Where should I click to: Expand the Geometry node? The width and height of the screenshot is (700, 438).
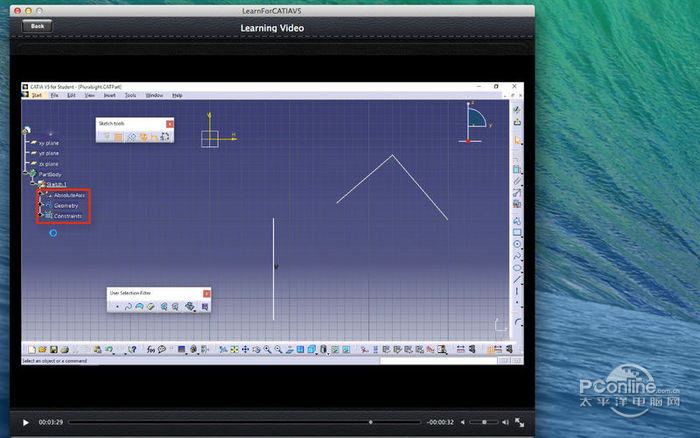point(41,205)
